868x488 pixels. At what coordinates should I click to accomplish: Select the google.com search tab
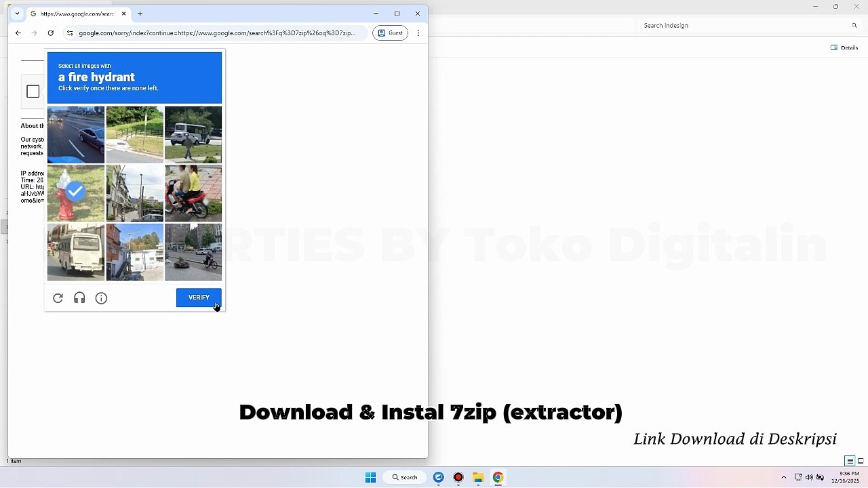coord(78,14)
